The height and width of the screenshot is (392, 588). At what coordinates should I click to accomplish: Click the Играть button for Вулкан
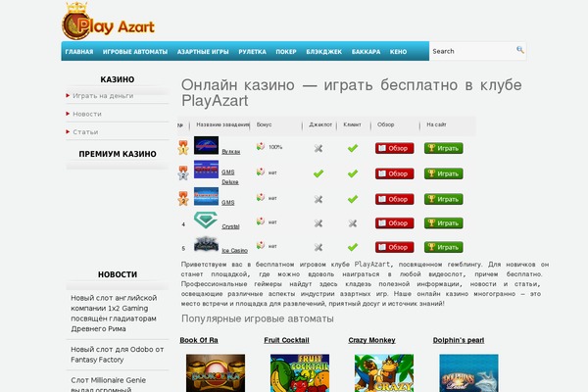(x=444, y=148)
